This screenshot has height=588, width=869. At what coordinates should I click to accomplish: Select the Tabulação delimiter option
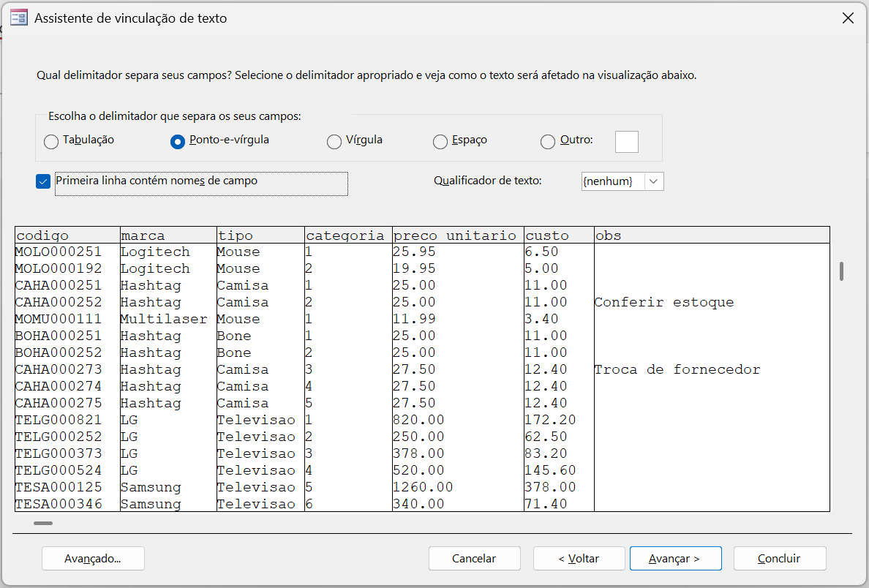[51, 142]
